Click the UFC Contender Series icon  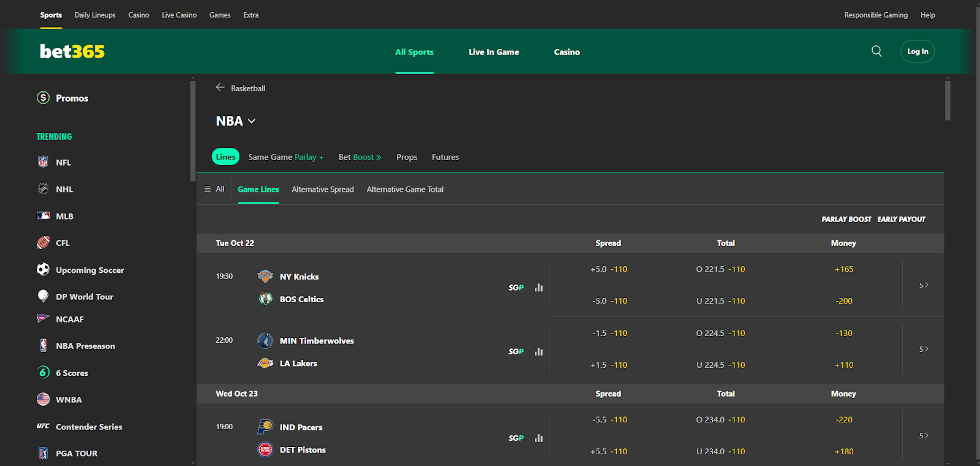(x=43, y=426)
